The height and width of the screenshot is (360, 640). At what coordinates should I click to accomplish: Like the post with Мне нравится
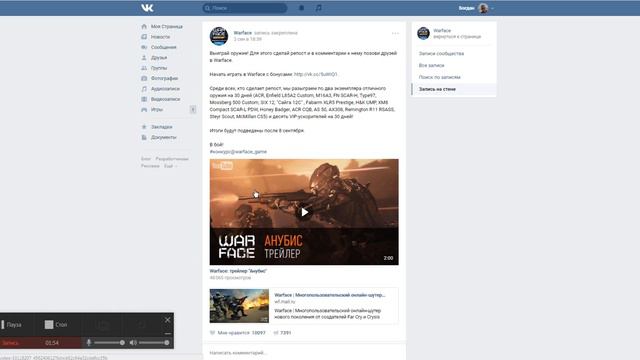[238, 333]
